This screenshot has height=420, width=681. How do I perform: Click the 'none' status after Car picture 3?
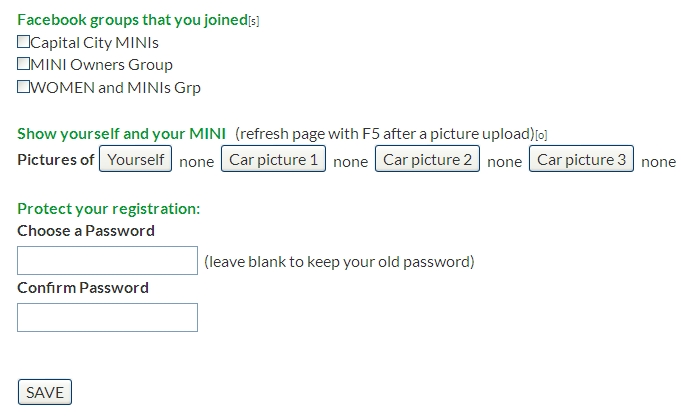point(658,161)
